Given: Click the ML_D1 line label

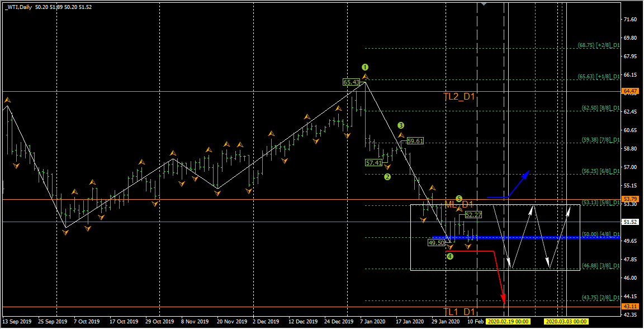Looking at the screenshot, I should coord(459,204).
